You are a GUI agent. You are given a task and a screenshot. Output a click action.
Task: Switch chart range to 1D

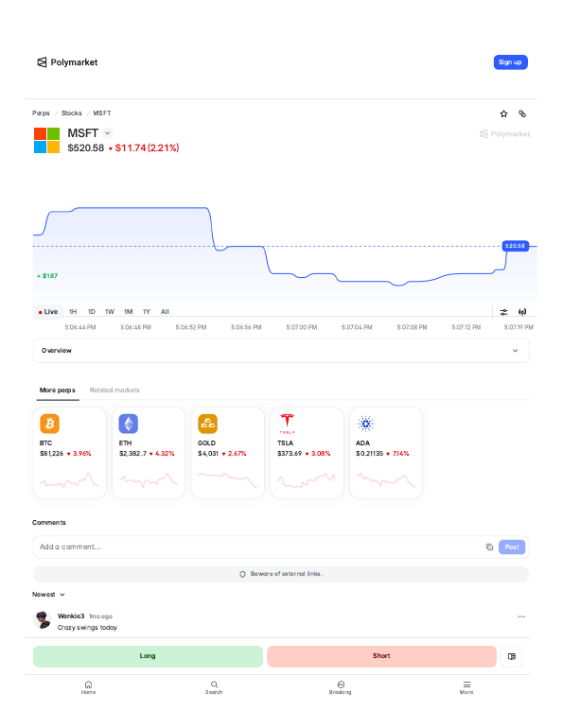(x=92, y=312)
